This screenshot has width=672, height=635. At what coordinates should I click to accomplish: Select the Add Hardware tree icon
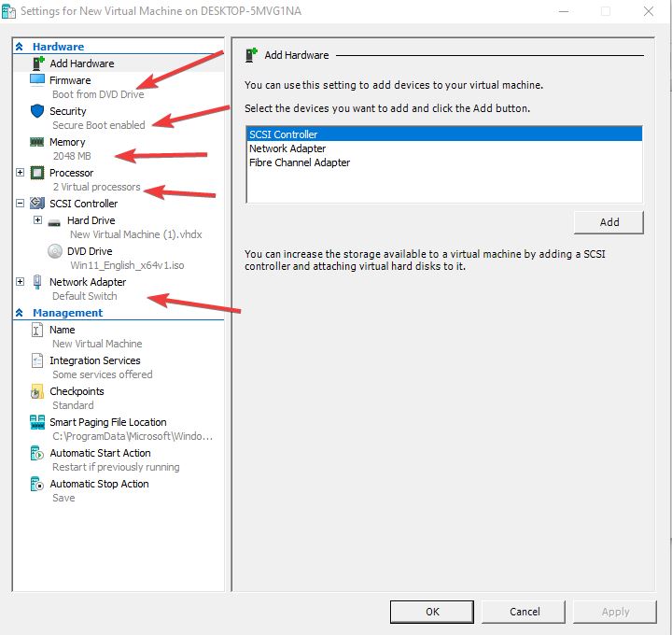coord(38,63)
